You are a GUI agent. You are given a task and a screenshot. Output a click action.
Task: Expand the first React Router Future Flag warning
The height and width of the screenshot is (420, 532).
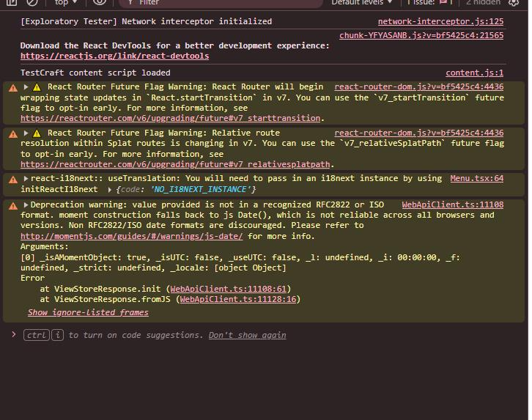tap(26, 87)
